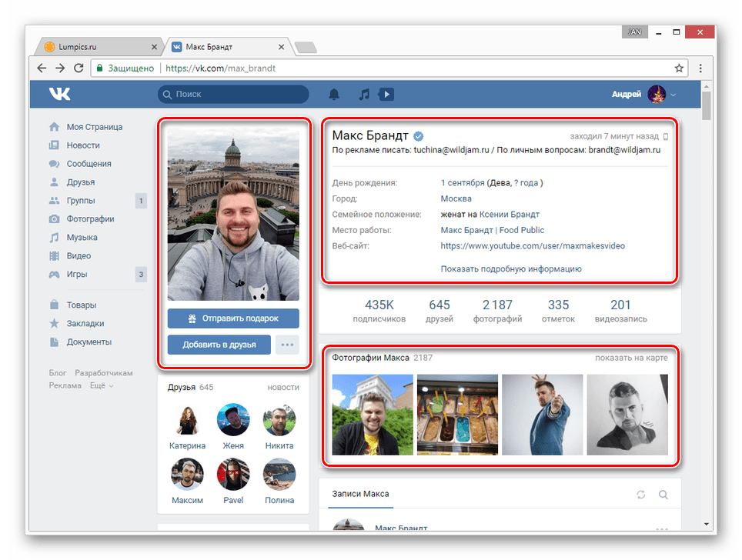The width and height of the screenshot is (742, 560).
Task: Click the refresh icon in Записи Макса
Action: click(x=640, y=495)
